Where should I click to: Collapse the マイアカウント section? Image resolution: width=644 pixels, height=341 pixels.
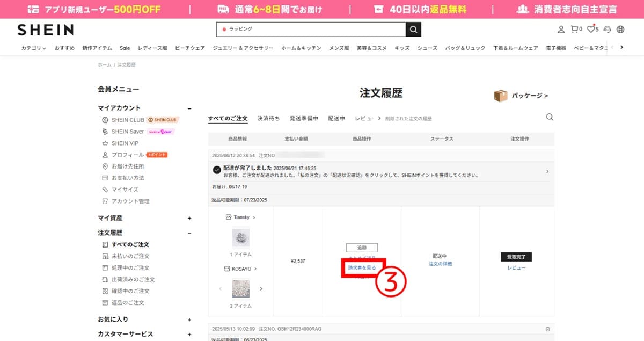[189, 108]
